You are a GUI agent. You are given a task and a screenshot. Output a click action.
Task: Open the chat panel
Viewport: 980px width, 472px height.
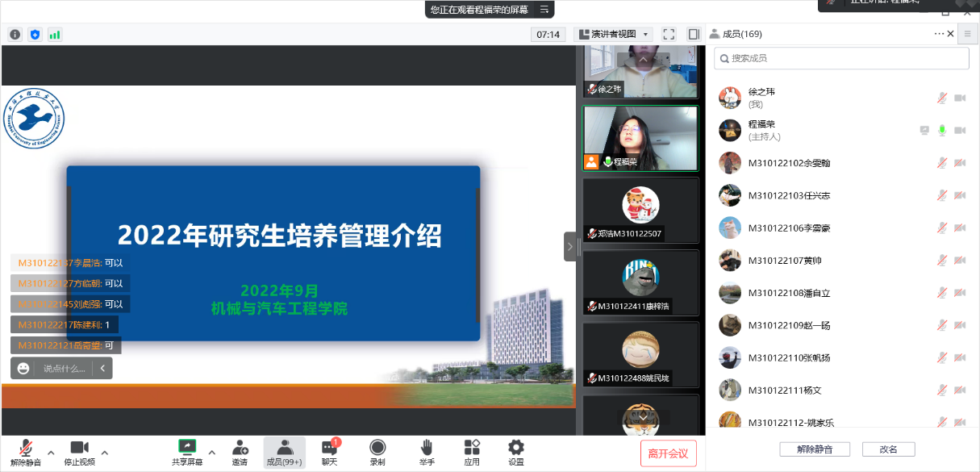tap(329, 452)
